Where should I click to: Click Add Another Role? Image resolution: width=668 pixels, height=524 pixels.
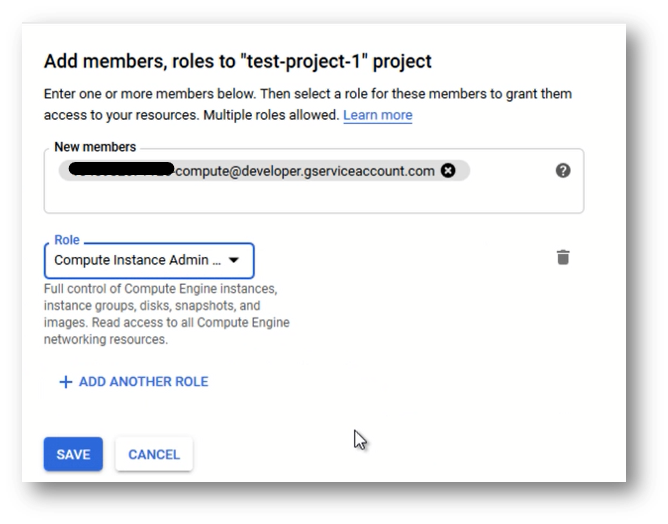[133, 382]
